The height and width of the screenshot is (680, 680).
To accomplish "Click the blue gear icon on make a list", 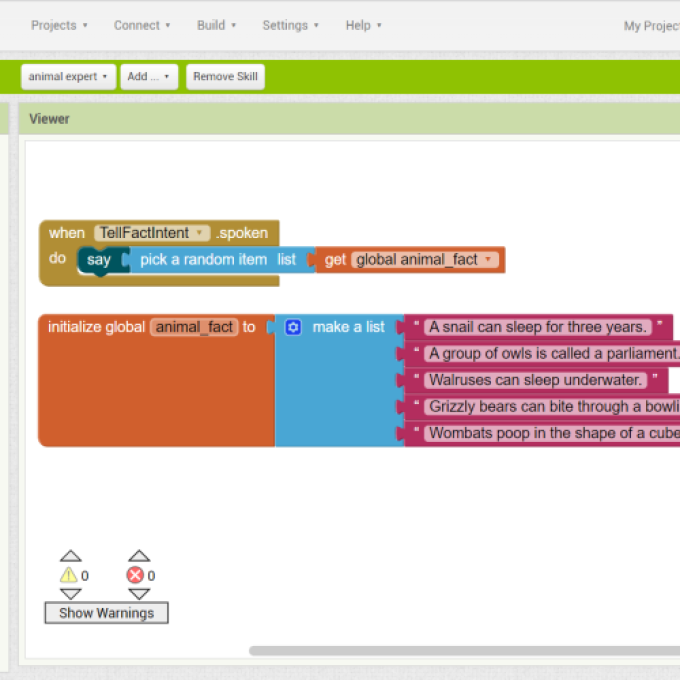I will point(293,327).
